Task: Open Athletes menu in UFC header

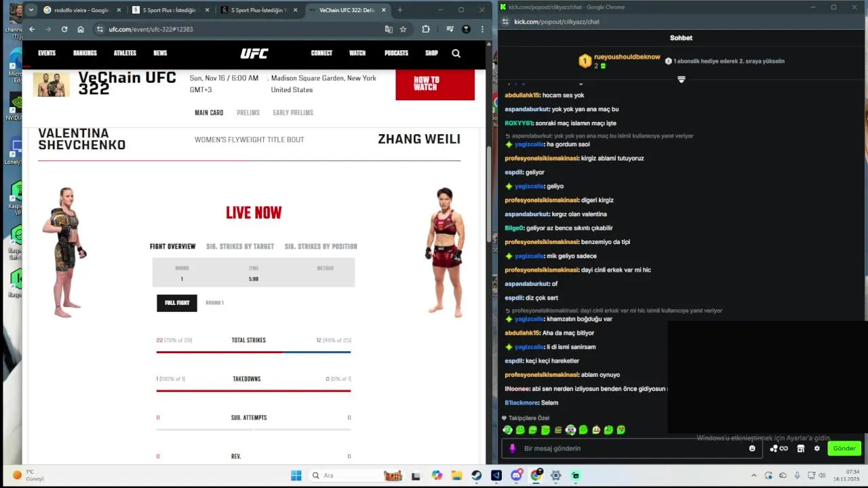Action: (x=125, y=53)
